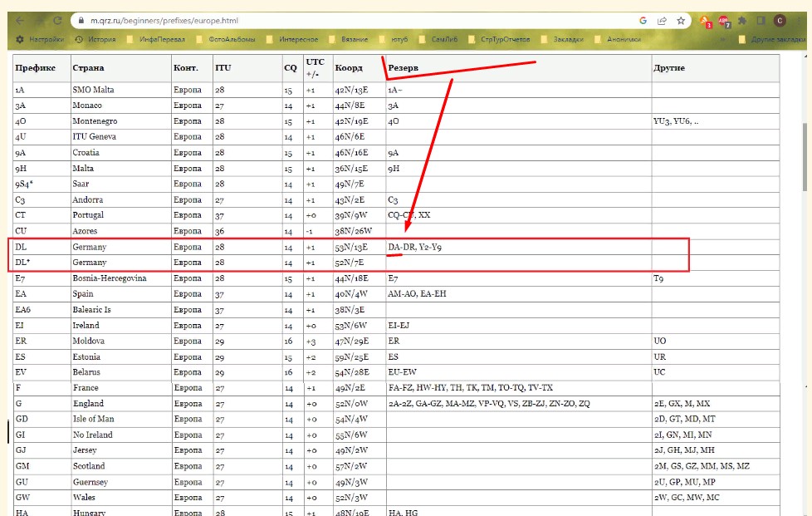
Task: Open the Анонимки bookmark folder
Action: (x=617, y=39)
